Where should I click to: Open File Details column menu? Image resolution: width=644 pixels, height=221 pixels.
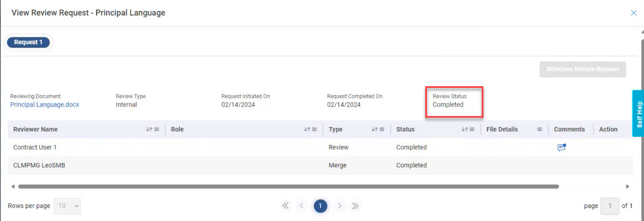click(539, 129)
